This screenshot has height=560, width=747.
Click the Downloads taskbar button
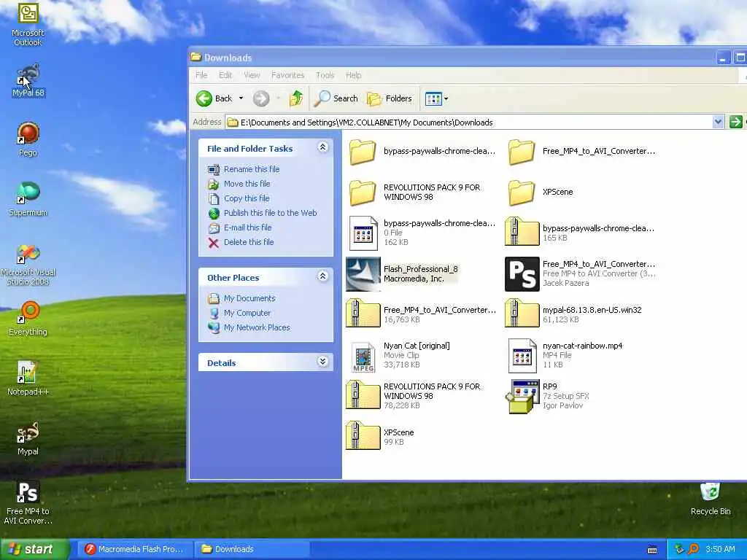point(252,549)
